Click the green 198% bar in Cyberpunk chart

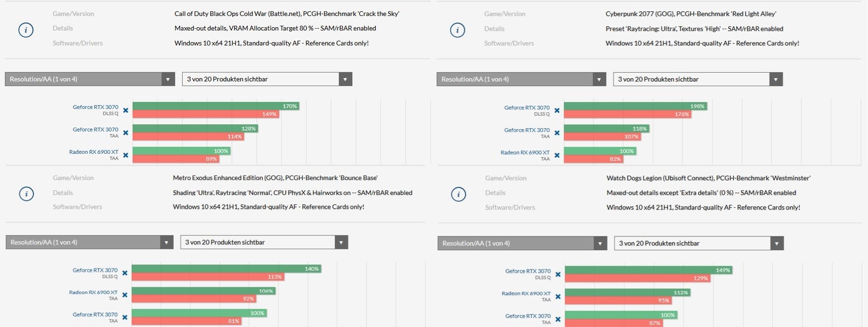pos(635,106)
